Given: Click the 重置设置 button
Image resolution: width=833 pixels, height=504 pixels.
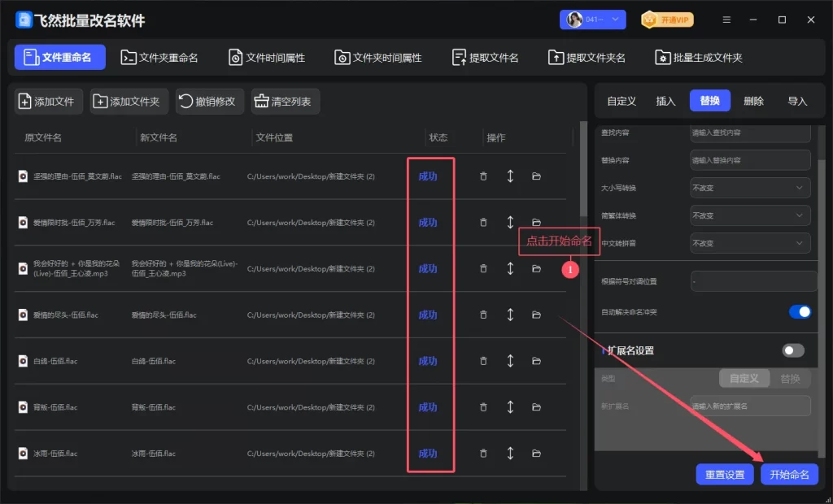Looking at the screenshot, I should click(724, 475).
